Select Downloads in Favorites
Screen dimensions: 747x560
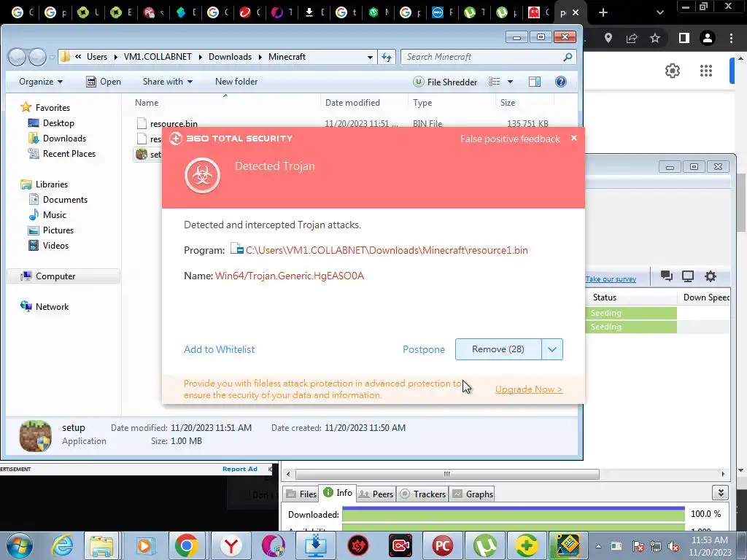tap(64, 139)
